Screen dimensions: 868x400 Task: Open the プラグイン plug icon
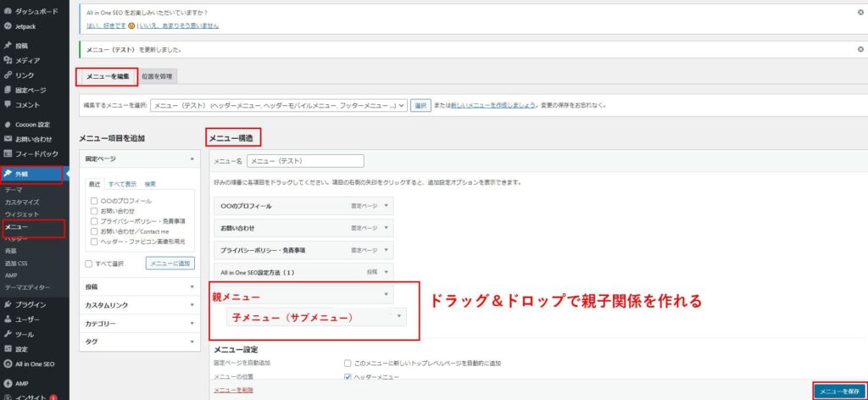(x=8, y=304)
